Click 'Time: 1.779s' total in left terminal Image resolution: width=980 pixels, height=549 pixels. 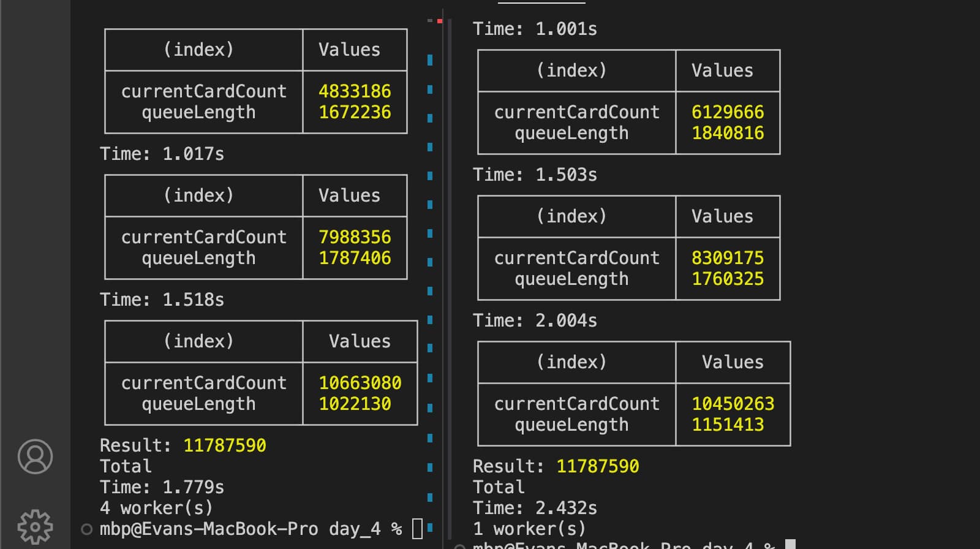click(162, 487)
